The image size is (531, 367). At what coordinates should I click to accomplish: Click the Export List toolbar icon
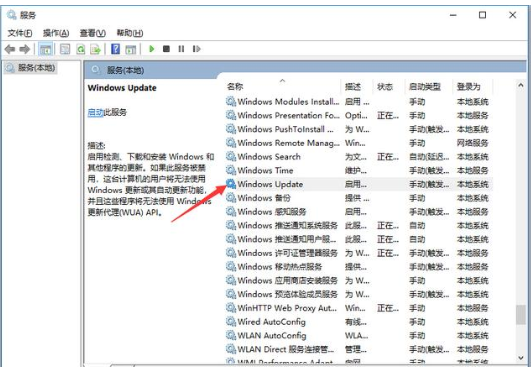95,49
